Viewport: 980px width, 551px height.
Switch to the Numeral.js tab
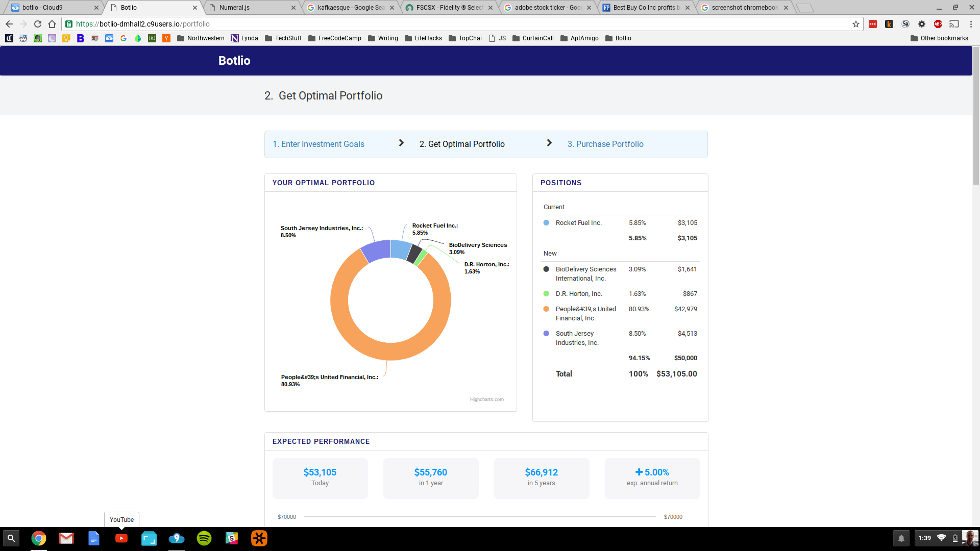click(x=235, y=8)
